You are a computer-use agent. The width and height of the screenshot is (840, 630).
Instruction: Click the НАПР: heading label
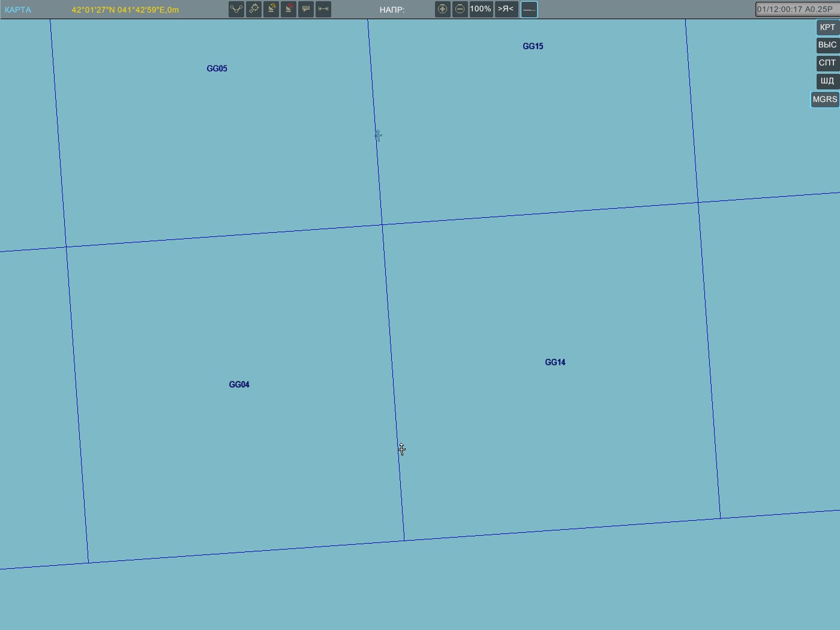pos(392,10)
